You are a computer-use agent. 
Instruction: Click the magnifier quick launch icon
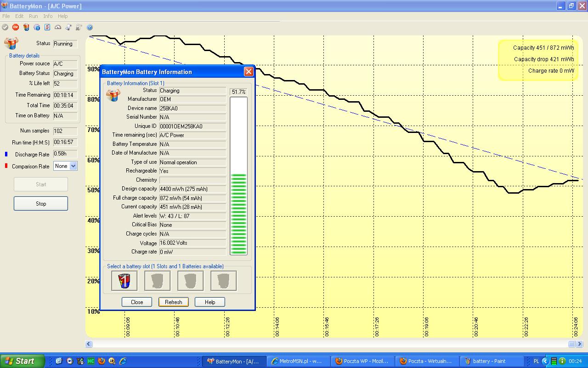tap(112, 361)
